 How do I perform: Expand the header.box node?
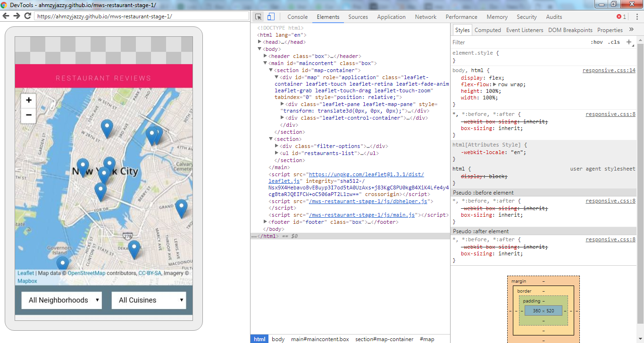[266, 56]
